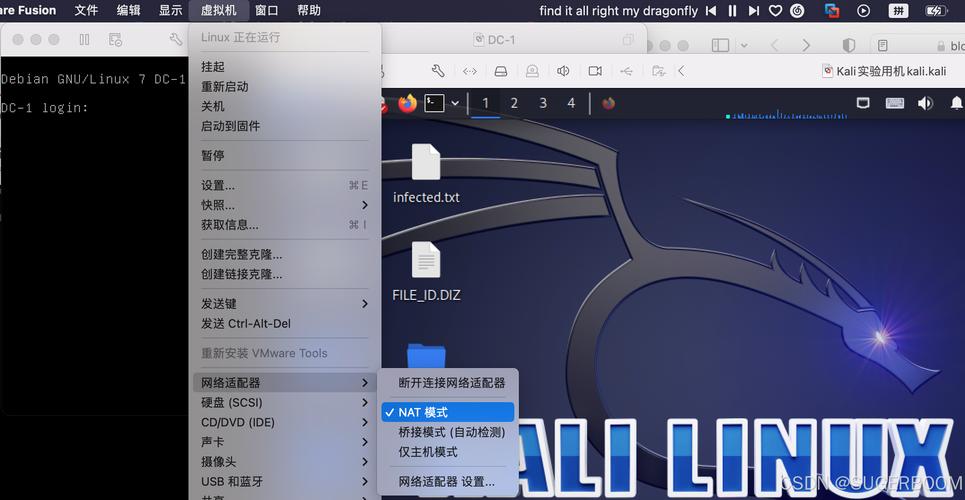Viewport: 965px width, 500px height.
Task: Expand the CD/DVD (IDE) submenu
Action: click(285, 422)
